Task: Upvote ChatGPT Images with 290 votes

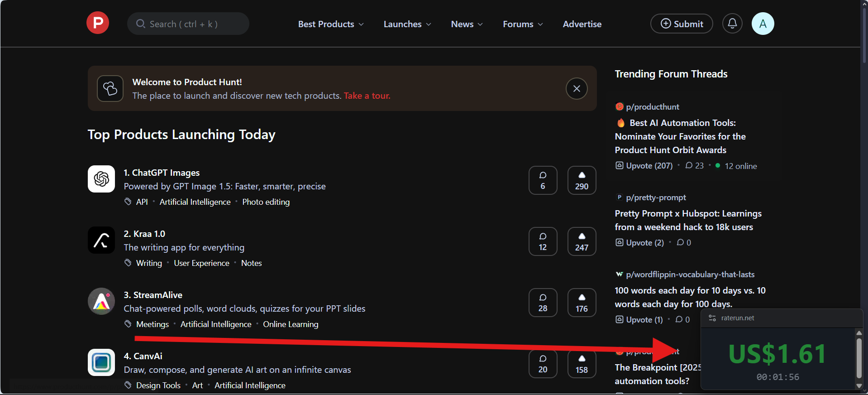Action: click(582, 180)
